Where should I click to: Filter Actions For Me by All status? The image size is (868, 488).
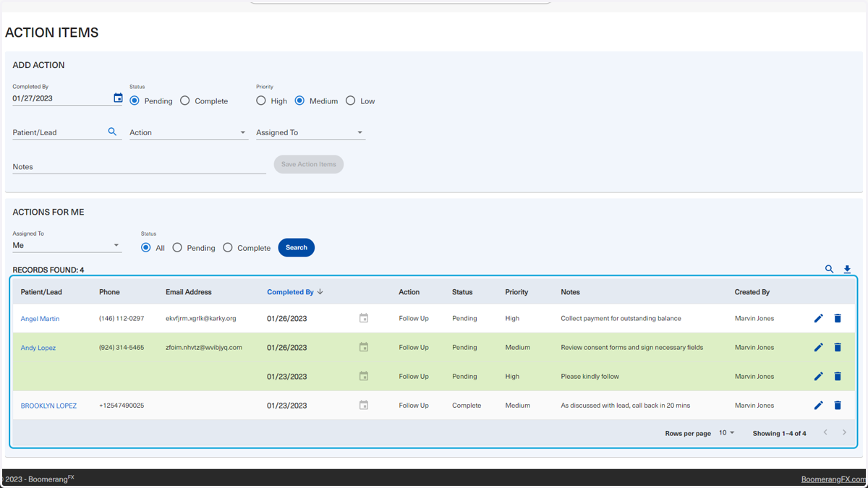146,247
